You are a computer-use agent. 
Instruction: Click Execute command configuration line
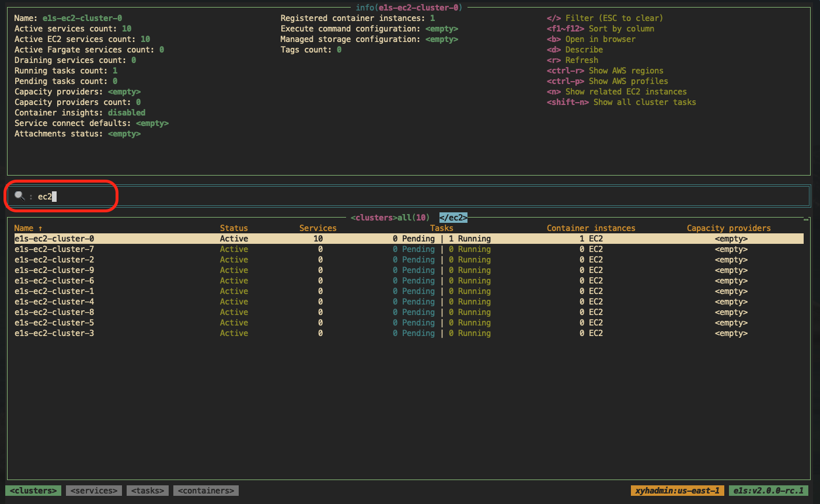[369, 29]
